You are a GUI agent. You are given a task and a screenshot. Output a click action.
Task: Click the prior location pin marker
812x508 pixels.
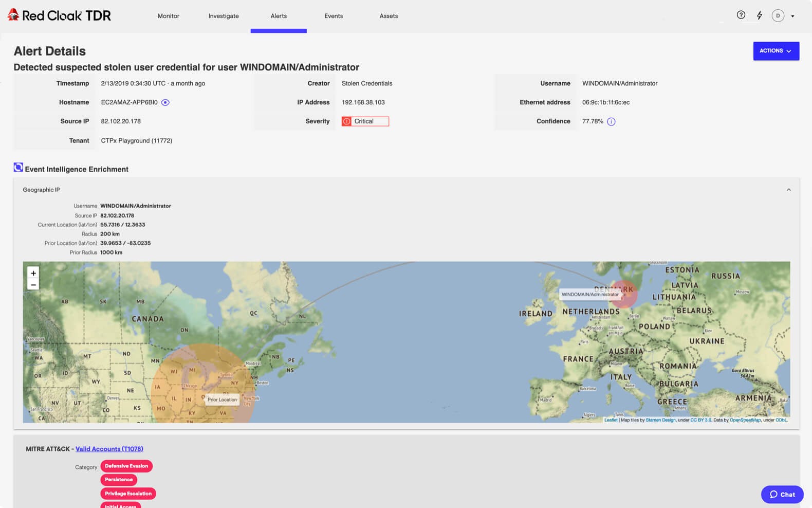click(x=203, y=397)
